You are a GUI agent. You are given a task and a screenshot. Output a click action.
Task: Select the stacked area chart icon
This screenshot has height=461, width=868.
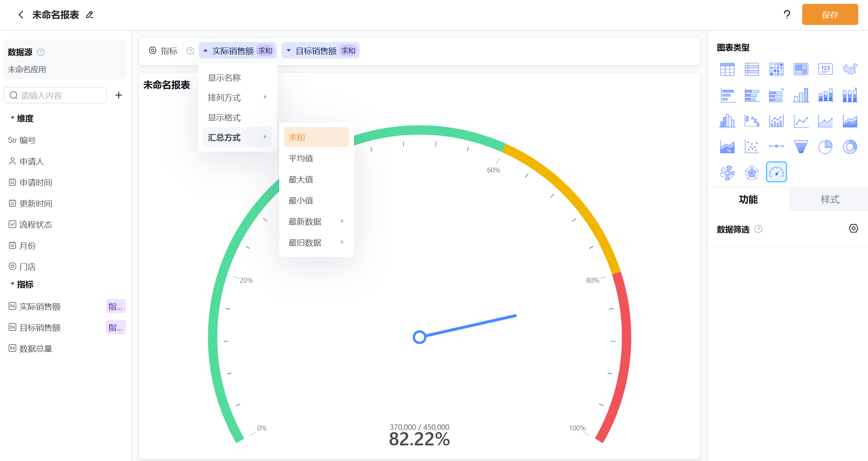coord(850,121)
